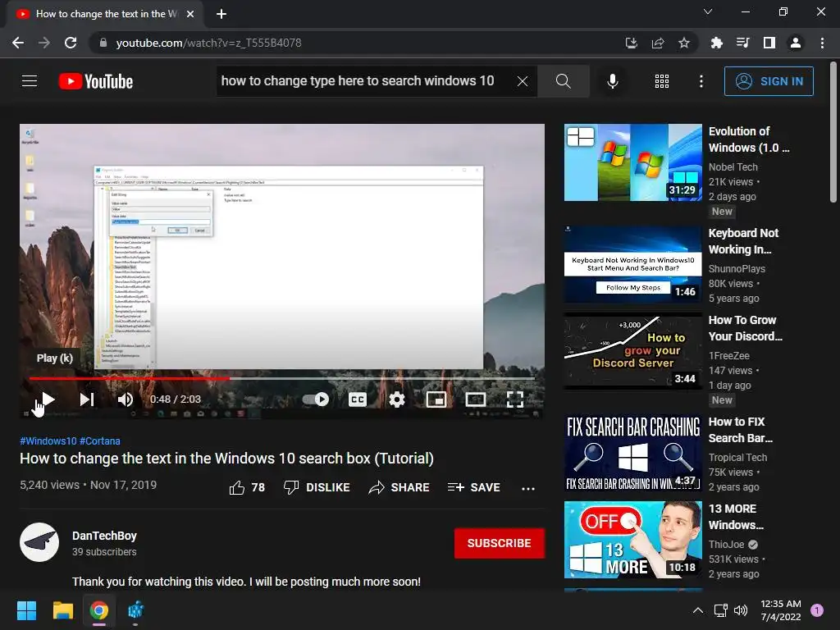Save the video to a playlist
The image size is (840, 630).
(473, 487)
